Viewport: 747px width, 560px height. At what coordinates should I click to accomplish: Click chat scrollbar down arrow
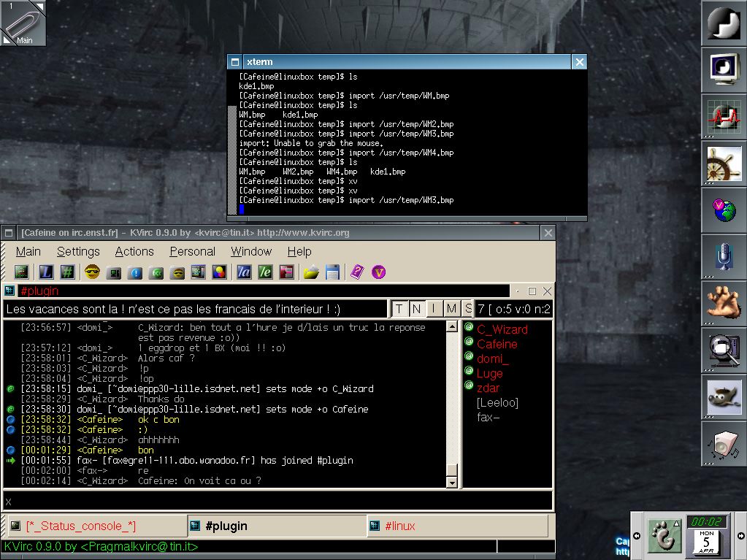point(451,483)
